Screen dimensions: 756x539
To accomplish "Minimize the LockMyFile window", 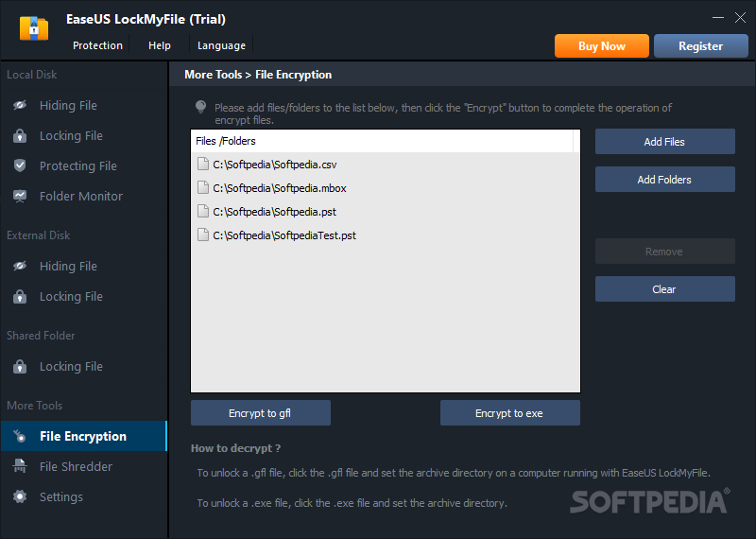I will tap(718, 18).
